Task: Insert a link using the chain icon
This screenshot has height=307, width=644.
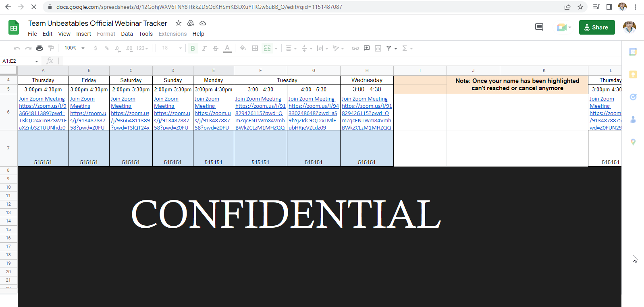Action: [x=355, y=48]
